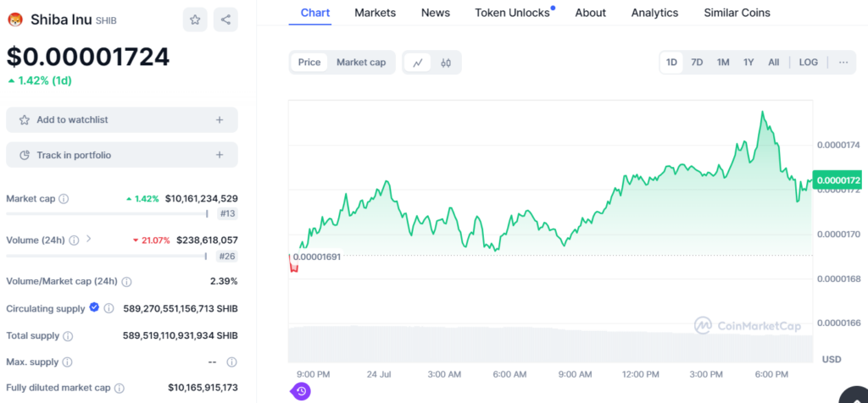The height and width of the screenshot is (403, 868).
Task: Select the 7D time range
Action: [x=697, y=62]
